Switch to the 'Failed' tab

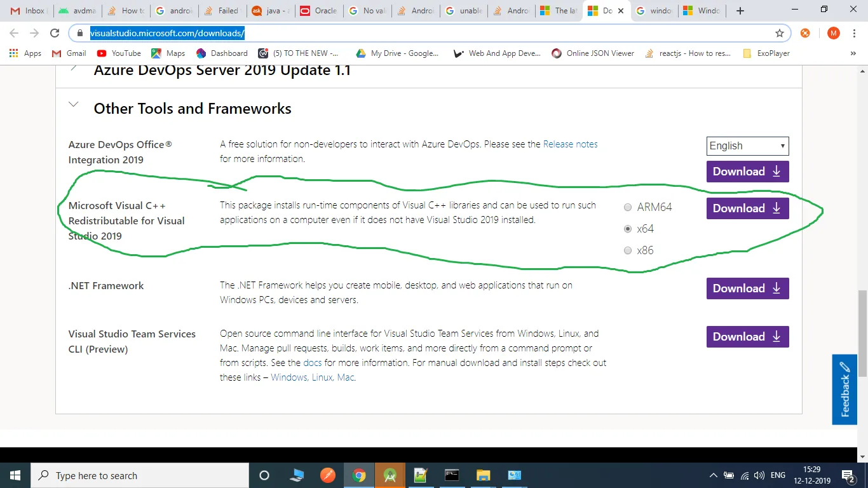(222, 10)
